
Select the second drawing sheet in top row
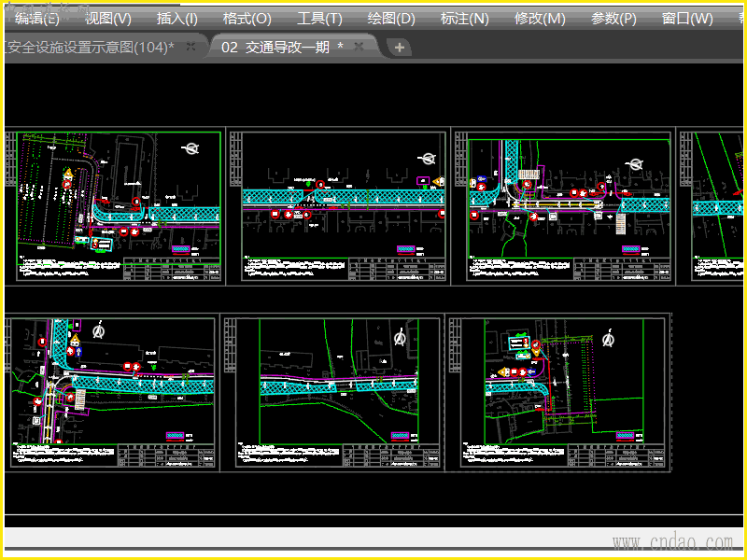[x=338, y=206]
